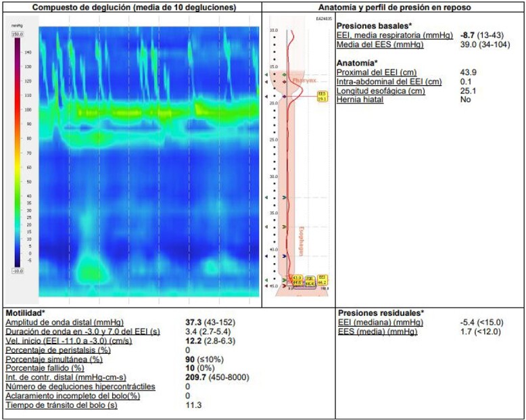This screenshot has width=526, height=420.
Task: Open 'Tiempo de tránsito del bolo (s)' label
Action: pyautogui.click(x=62, y=405)
